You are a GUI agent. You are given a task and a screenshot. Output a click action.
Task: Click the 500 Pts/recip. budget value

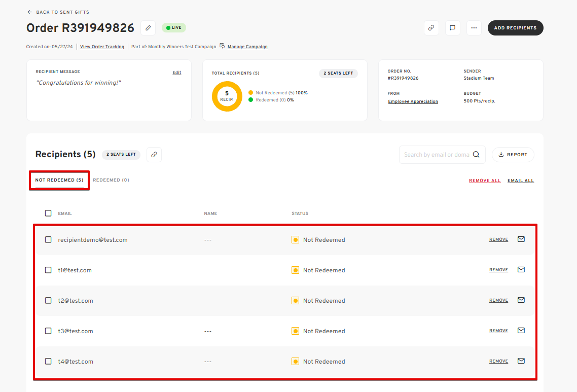pyautogui.click(x=480, y=101)
